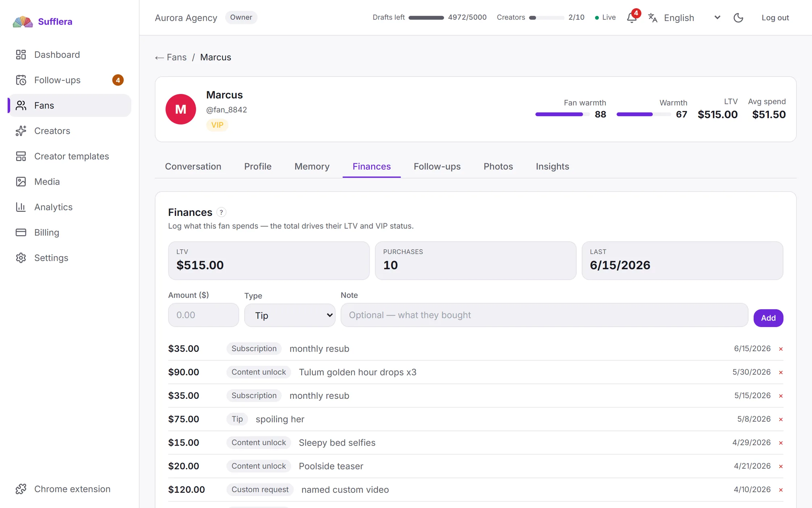The width and height of the screenshot is (812, 508).
Task: Open the Profile tab
Action: (258, 167)
